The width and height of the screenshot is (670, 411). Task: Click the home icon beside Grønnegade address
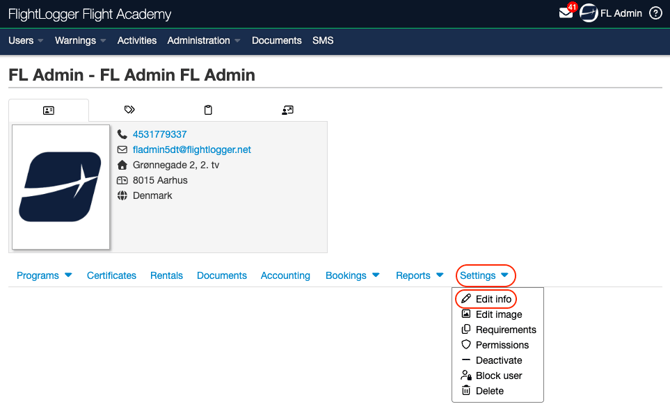[x=122, y=165]
